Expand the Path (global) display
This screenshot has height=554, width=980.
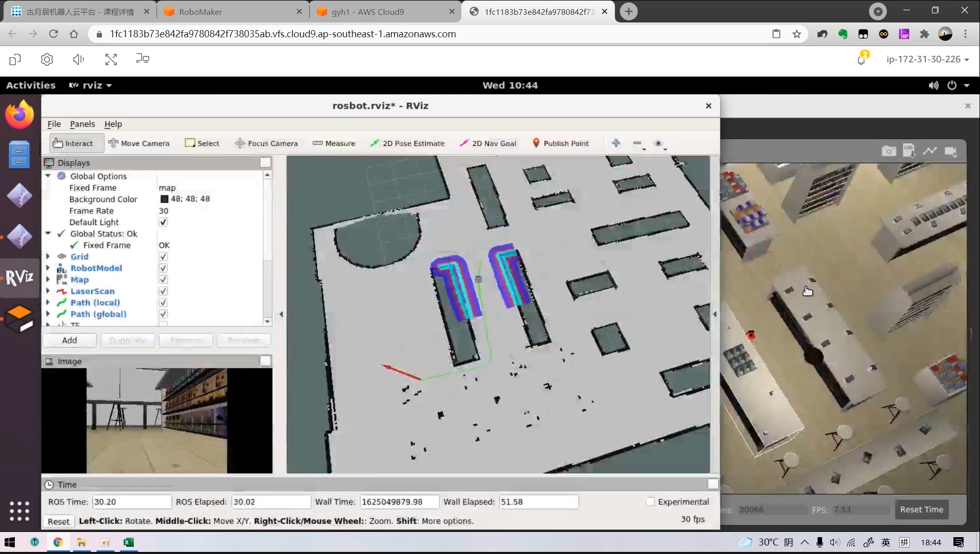point(48,314)
